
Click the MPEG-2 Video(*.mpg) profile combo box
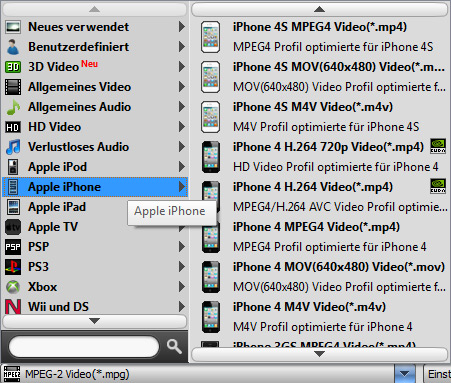[x=209, y=374]
